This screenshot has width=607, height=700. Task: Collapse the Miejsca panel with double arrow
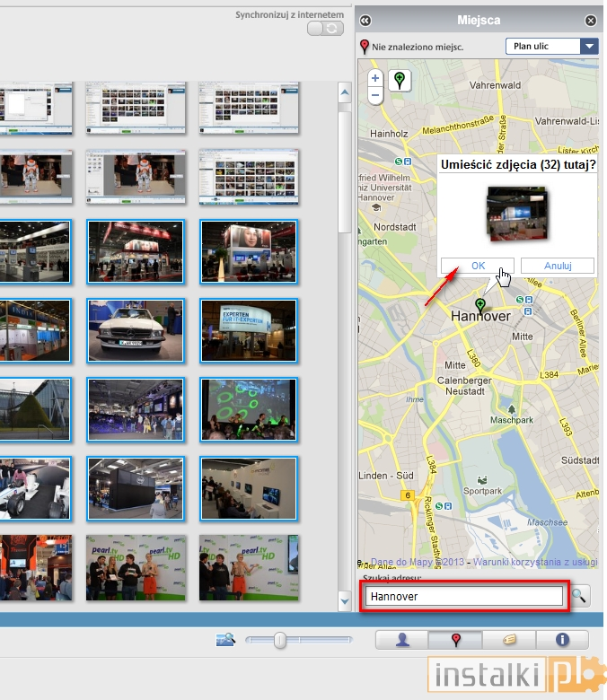[365, 21]
